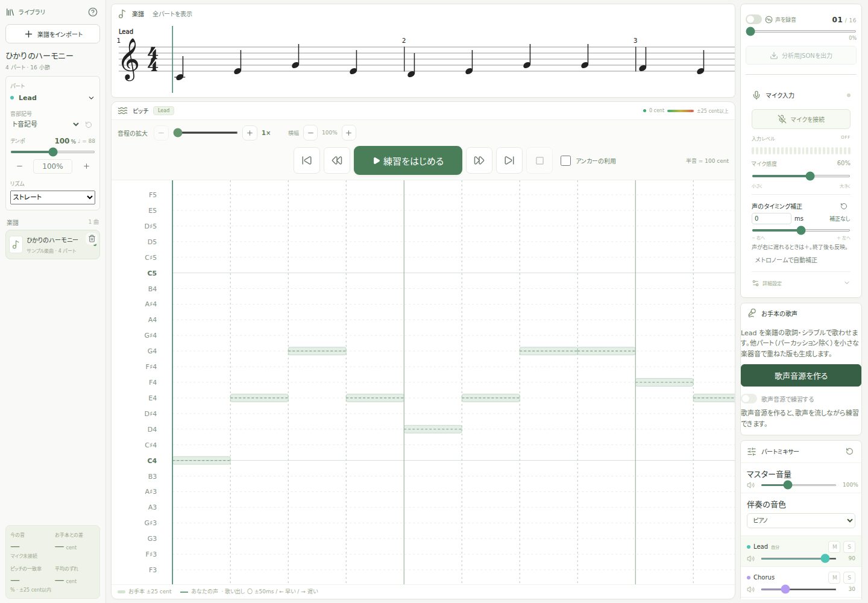Click the fast-forward button

[479, 160]
